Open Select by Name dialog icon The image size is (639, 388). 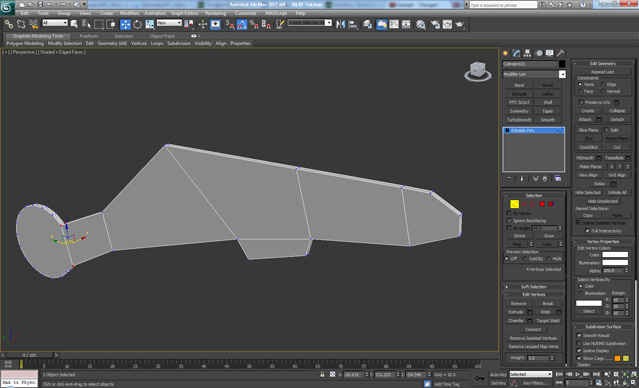(x=86, y=24)
